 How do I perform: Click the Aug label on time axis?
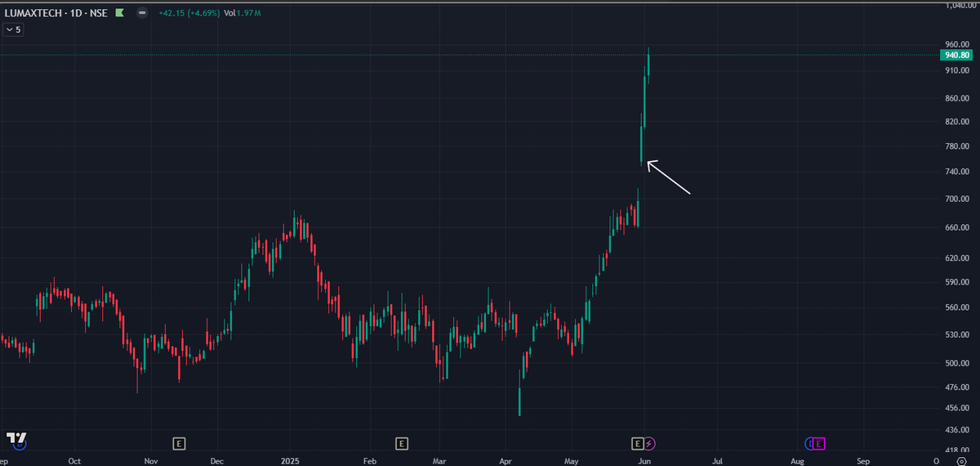coord(797,460)
